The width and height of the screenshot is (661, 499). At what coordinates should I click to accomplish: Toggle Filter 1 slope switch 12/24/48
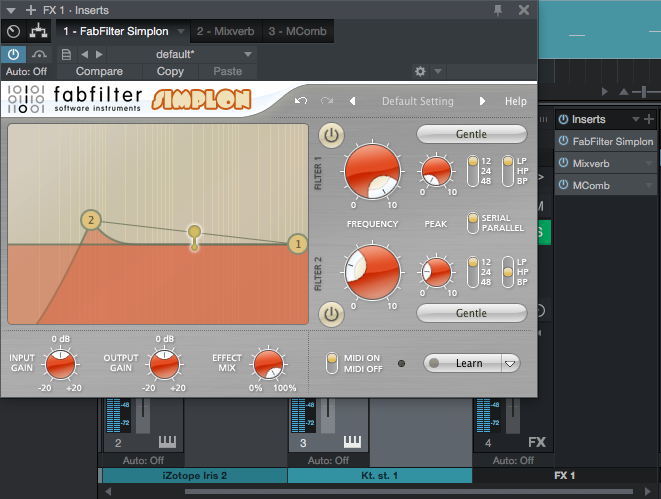coord(473,171)
